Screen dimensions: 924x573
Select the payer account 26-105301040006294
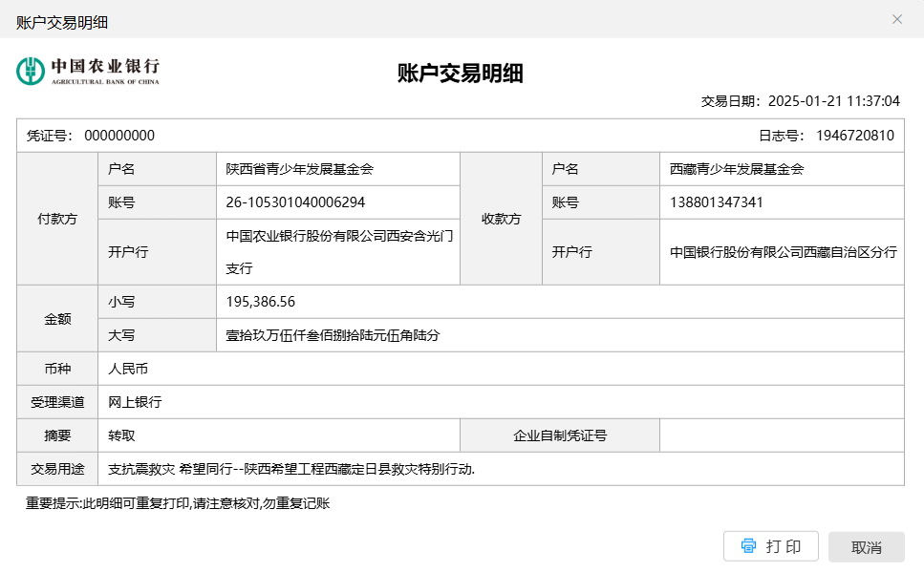tap(295, 202)
